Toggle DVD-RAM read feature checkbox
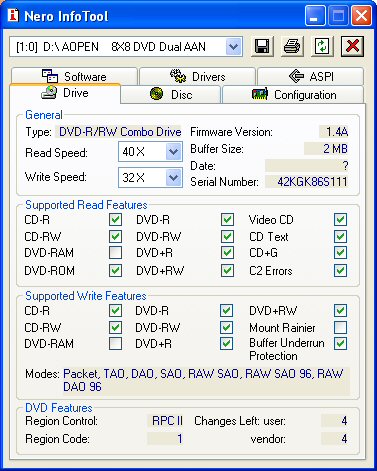 coord(115,253)
